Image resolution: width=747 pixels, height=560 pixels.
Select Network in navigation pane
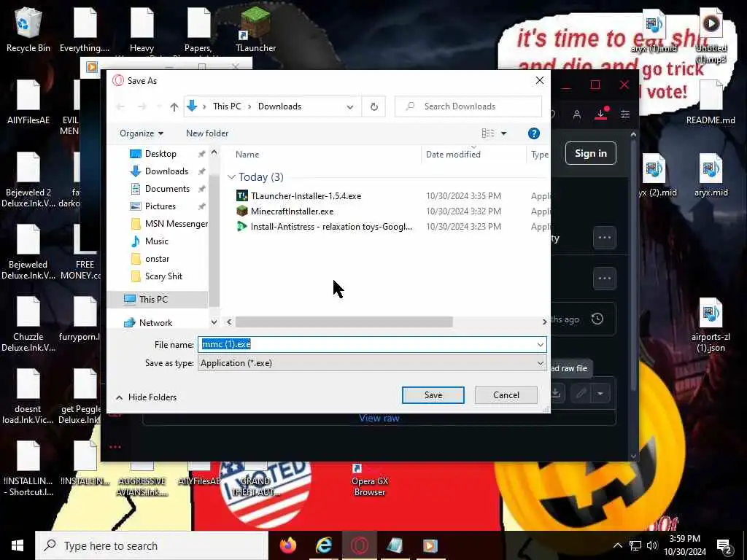click(x=155, y=323)
